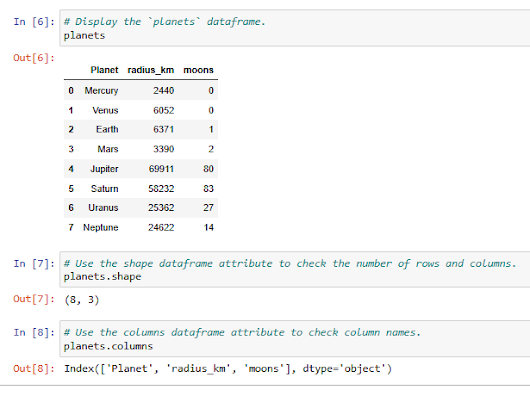The width and height of the screenshot is (530, 396).
Task: Click moons value 2 for Mars
Action: pyautogui.click(x=211, y=149)
